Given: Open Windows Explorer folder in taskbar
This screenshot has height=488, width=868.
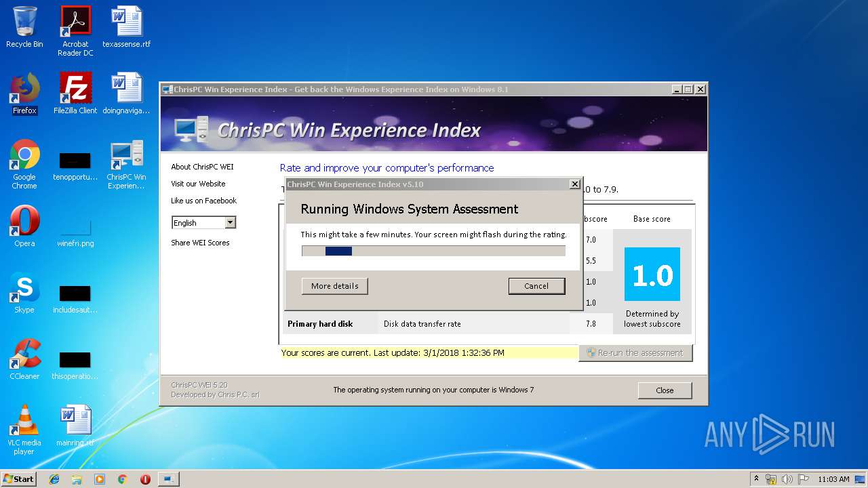Looking at the screenshot, I should [77, 479].
